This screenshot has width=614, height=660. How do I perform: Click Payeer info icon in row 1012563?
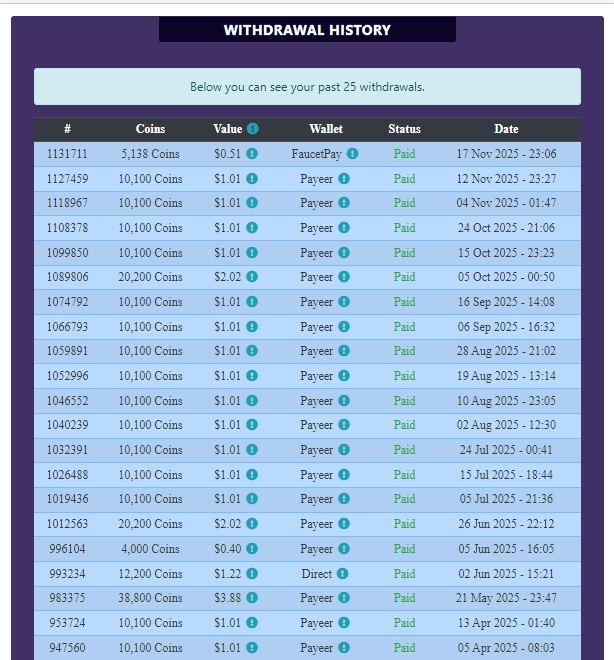pos(344,524)
